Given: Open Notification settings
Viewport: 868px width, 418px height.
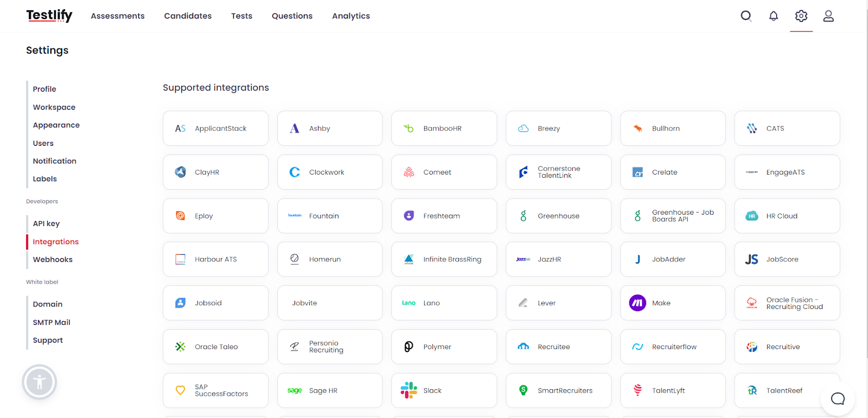Looking at the screenshot, I should (55, 161).
